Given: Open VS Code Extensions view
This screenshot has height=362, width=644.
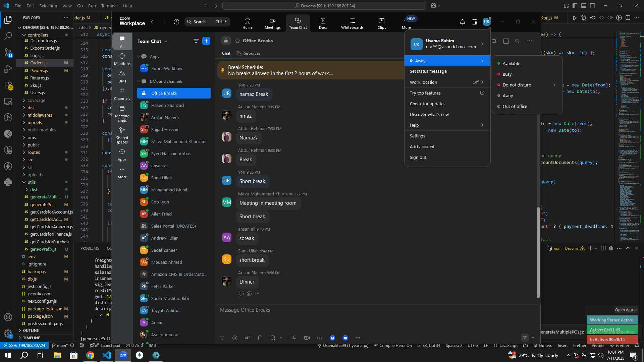Looking at the screenshot, I should 8,85.
